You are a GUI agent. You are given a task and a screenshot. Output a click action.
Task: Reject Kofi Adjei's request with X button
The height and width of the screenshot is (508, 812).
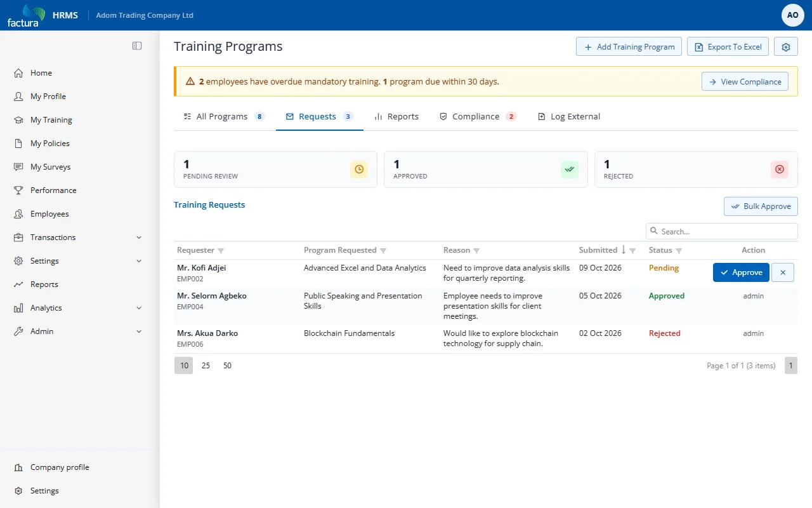tap(783, 272)
